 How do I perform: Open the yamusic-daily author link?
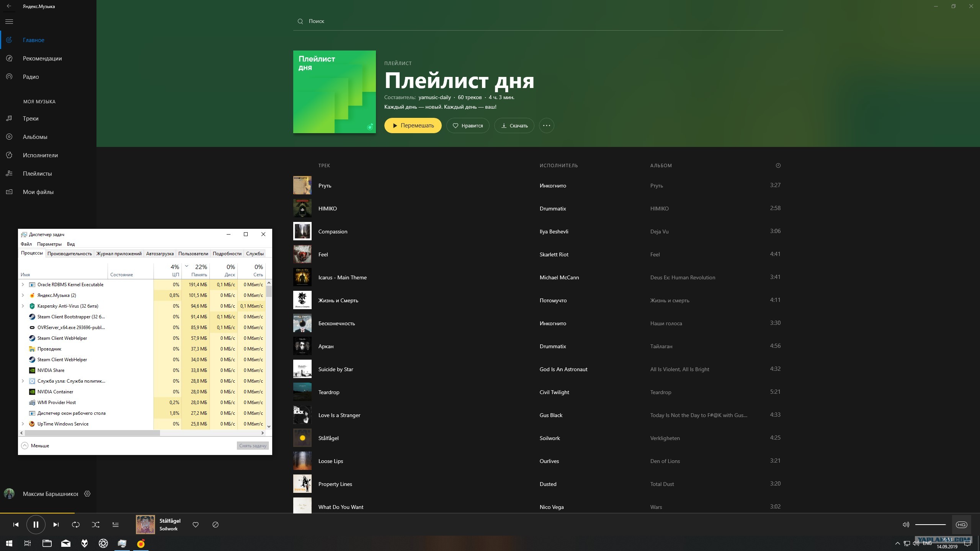pos(434,97)
